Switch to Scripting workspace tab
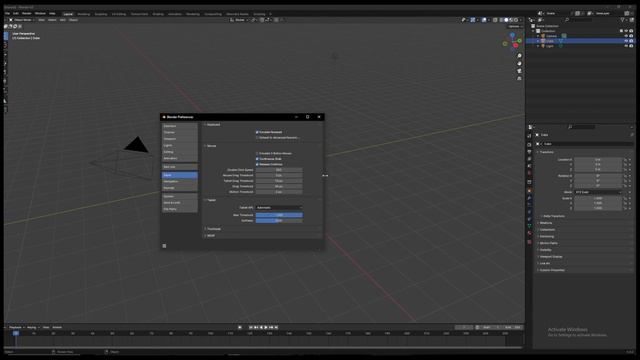 [259, 14]
